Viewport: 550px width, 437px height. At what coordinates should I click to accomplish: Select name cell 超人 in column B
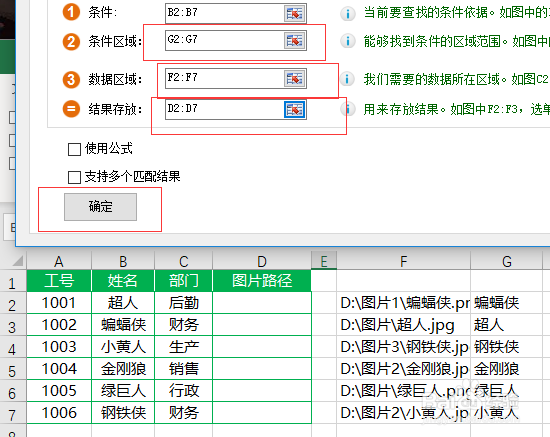(123, 303)
